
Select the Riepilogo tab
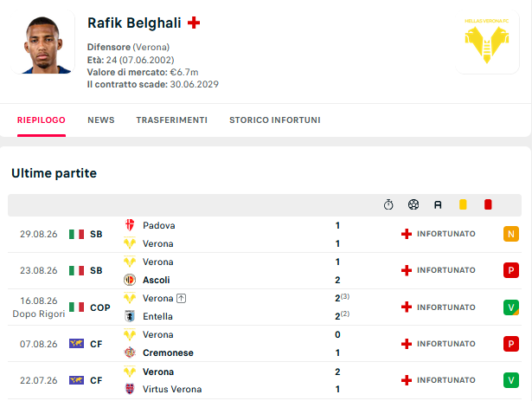click(x=42, y=120)
